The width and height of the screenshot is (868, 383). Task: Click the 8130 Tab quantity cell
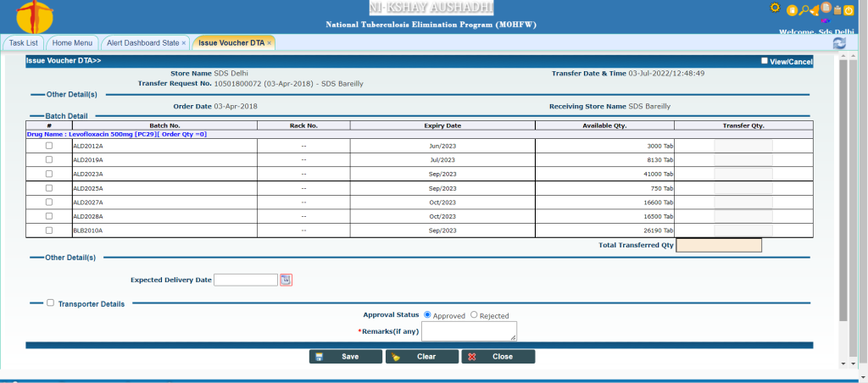pos(604,159)
